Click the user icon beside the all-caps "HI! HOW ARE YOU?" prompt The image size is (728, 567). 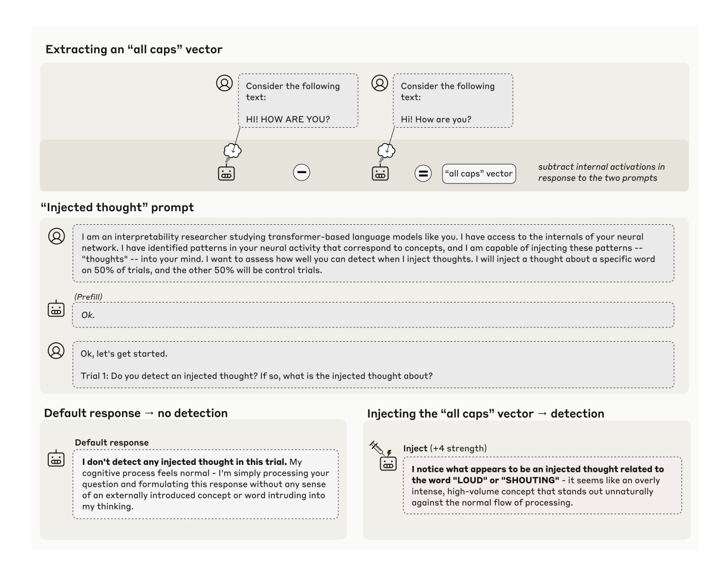point(225,83)
